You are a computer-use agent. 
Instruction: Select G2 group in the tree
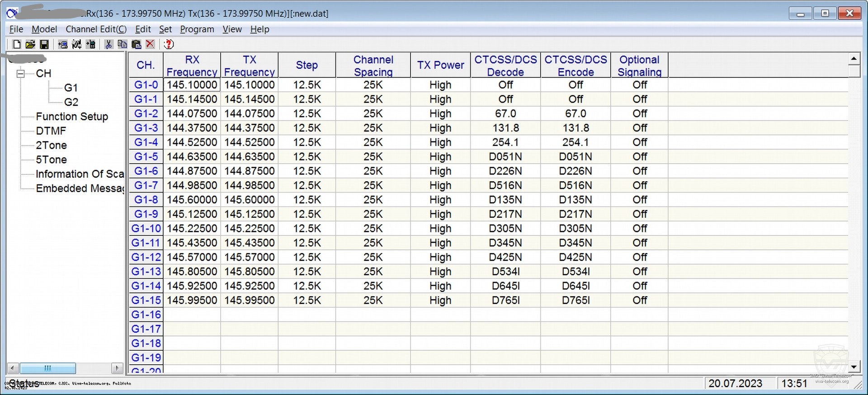71,102
